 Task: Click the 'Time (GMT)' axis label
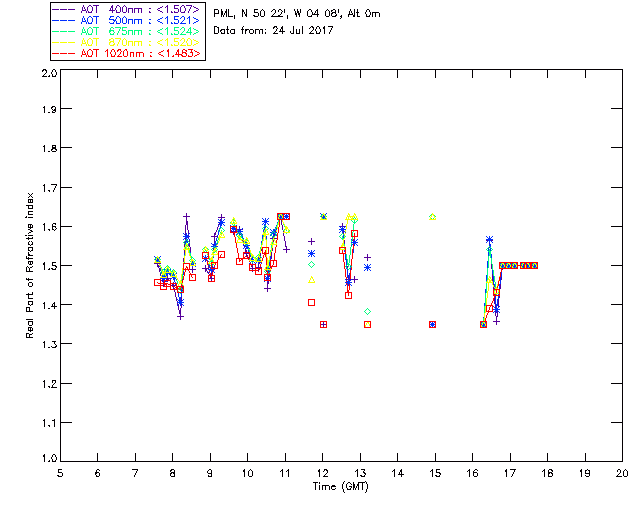[x=341, y=487]
